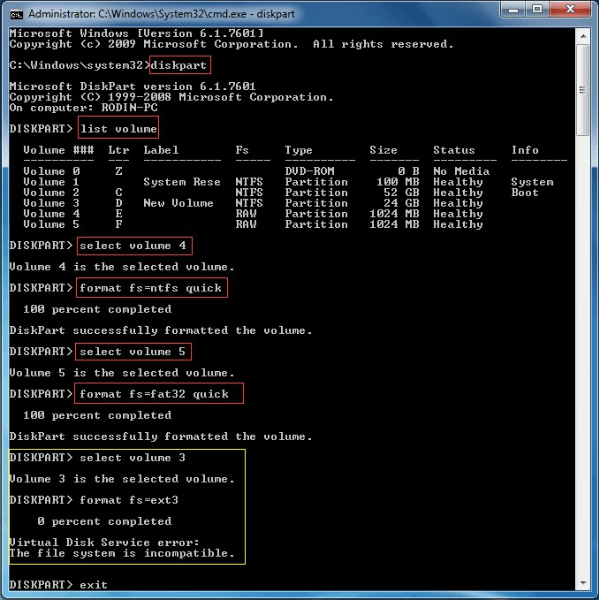599x601 pixels.
Task: Click the 'Size' column header
Action: (383, 150)
